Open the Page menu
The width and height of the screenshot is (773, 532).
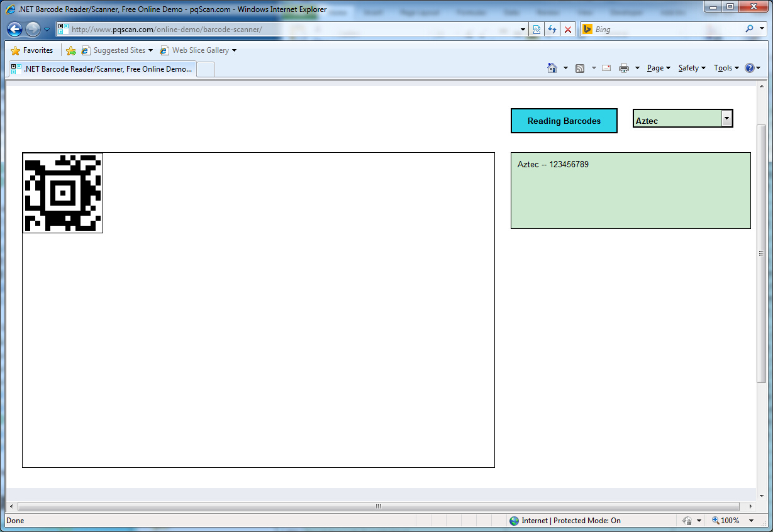(659, 68)
